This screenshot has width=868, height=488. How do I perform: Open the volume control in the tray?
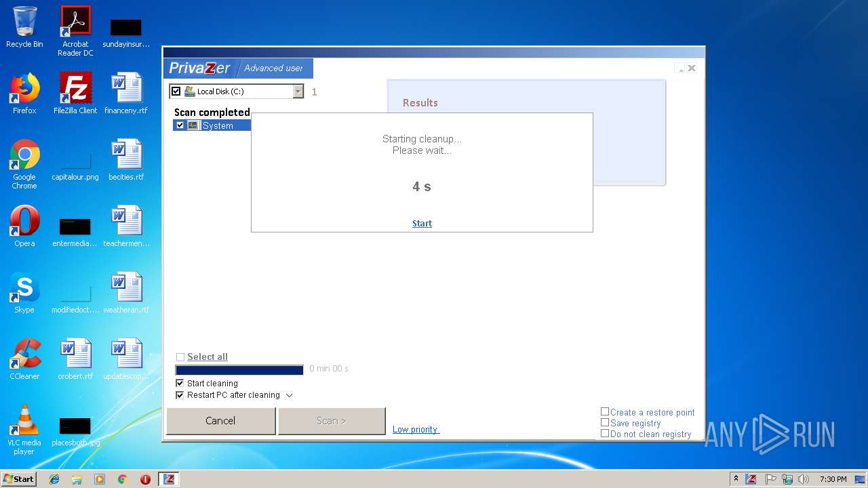[x=804, y=479]
